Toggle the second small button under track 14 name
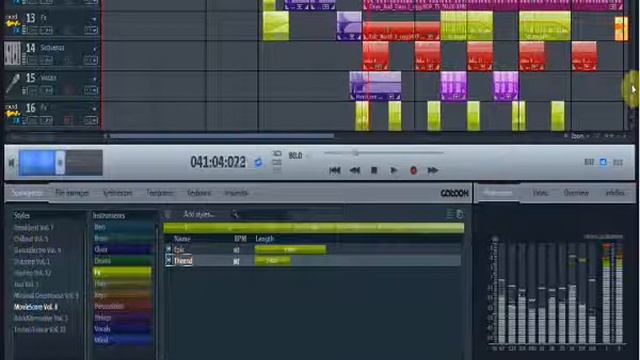This screenshot has width=640, height=360. pyautogui.click(x=47, y=60)
